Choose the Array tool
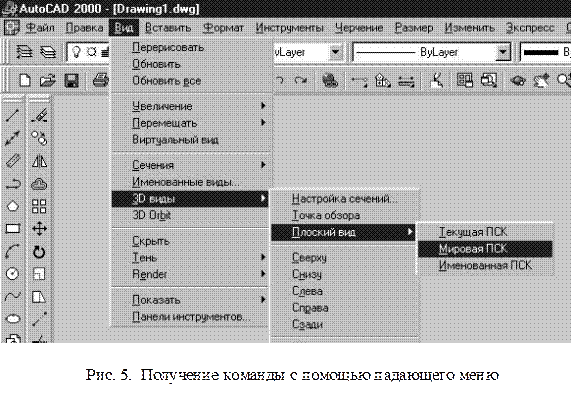The width and height of the screenshot is (582, 412). click(x=39, y=206)
